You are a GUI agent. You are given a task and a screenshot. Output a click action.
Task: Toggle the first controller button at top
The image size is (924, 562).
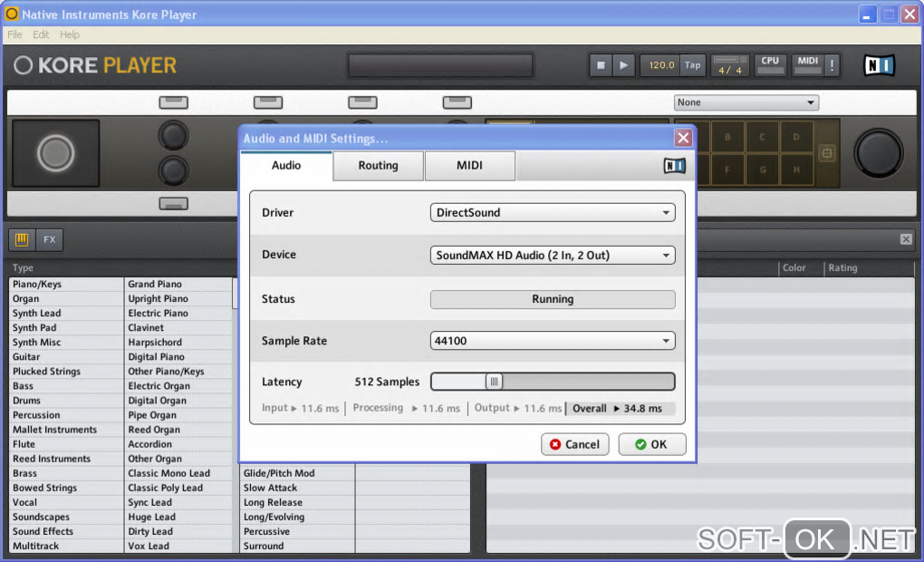coord(173,102)
